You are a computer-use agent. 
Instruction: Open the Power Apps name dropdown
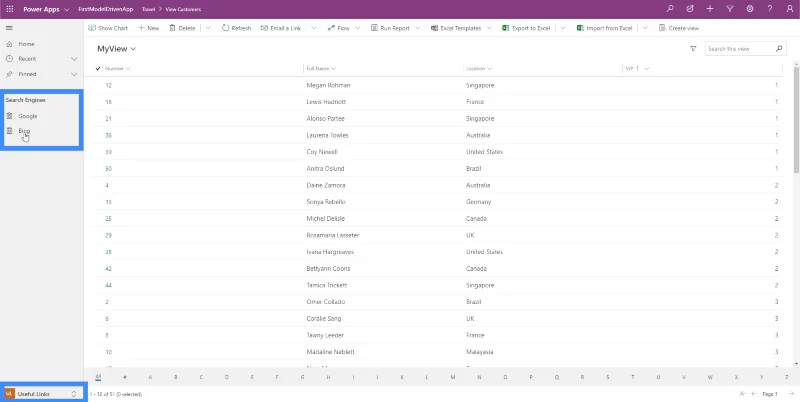[x=46, y=9]
